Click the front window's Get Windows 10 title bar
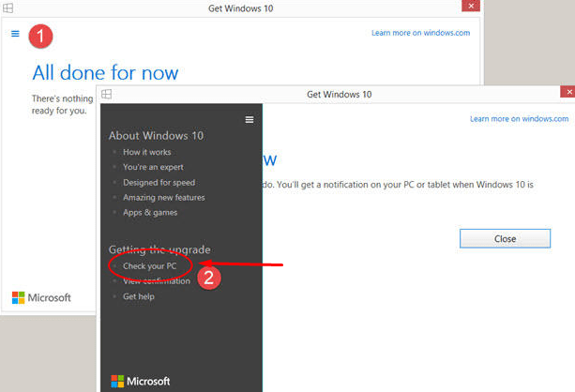 click(x=339, y=94)
